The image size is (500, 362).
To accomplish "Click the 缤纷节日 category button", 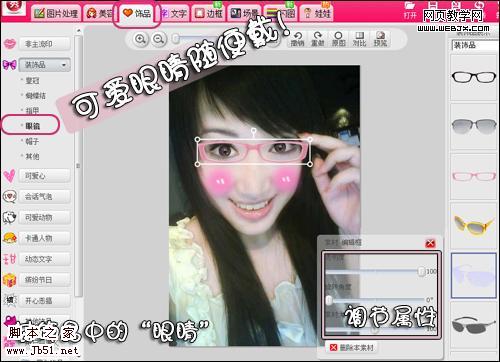I will click(x=44, y=280).
